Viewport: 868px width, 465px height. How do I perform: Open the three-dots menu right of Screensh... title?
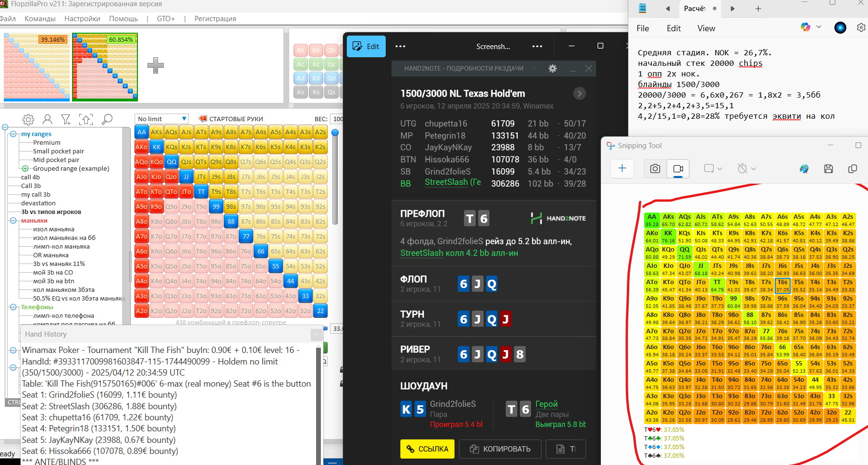538,46
